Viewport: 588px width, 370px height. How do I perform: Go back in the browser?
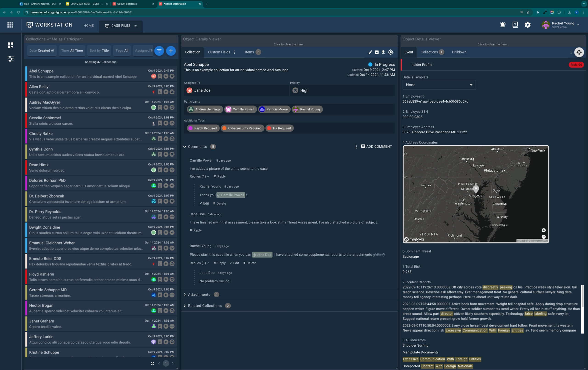pos(4,12)
